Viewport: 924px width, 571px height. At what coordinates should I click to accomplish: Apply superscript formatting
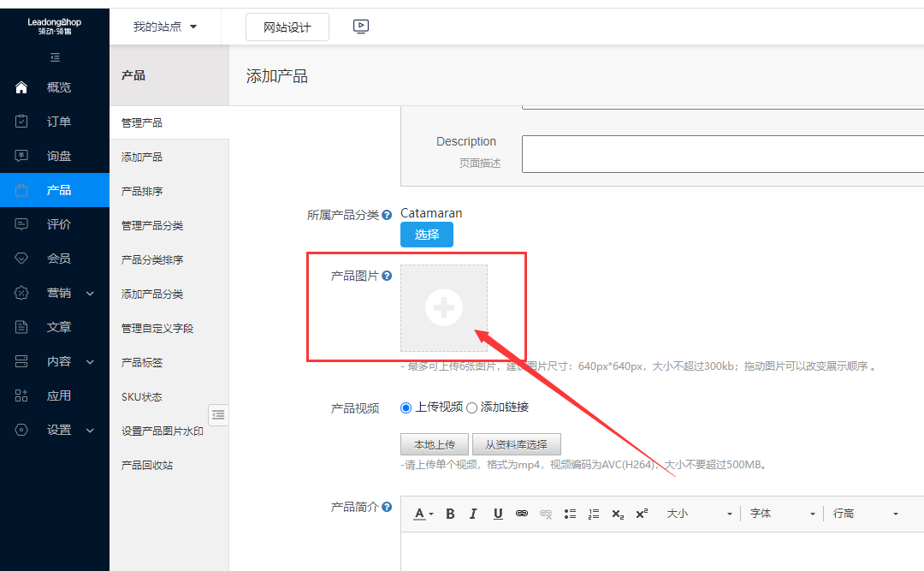pos(642,514)
